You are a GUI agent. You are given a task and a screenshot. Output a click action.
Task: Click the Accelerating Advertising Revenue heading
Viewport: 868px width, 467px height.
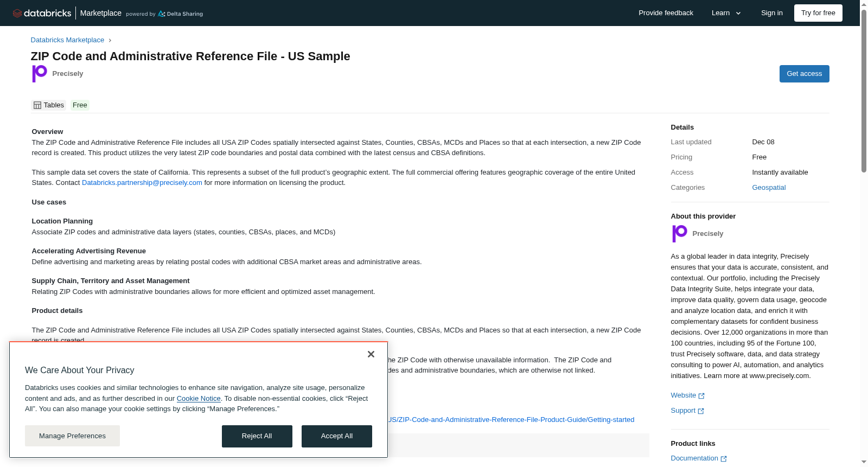(x=89, y=251)
